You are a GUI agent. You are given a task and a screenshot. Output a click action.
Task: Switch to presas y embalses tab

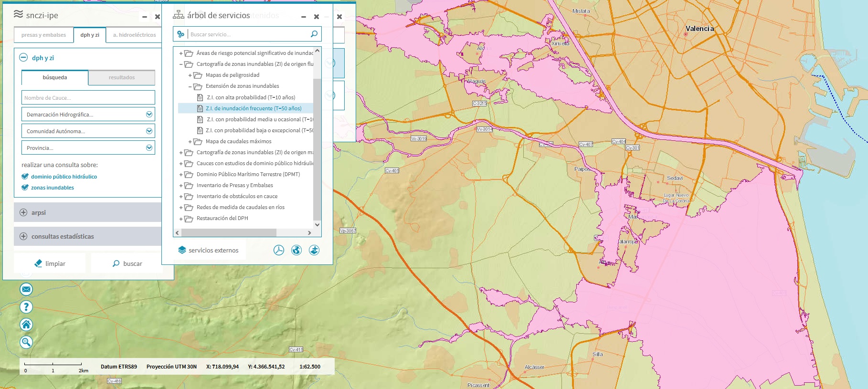coord(43,35)
